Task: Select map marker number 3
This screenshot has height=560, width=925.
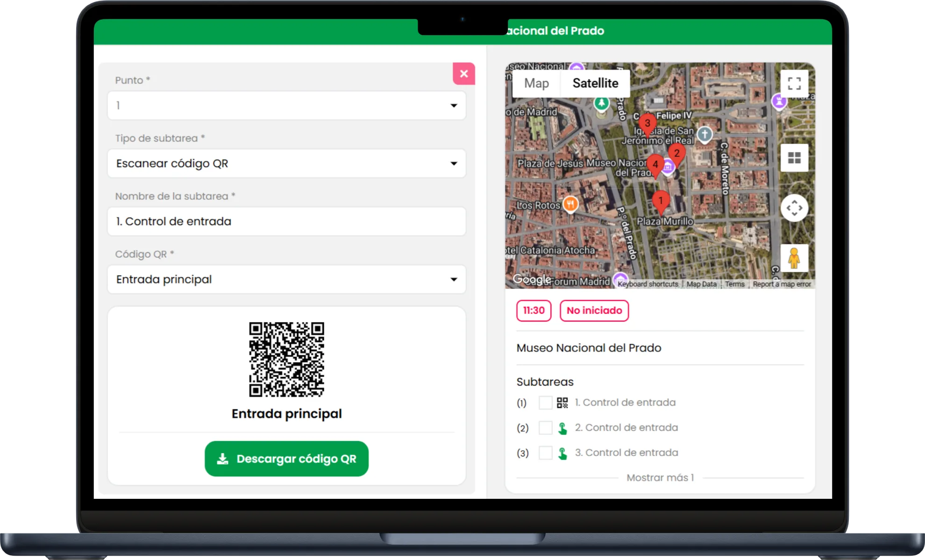Action: (x=648, y=124)
